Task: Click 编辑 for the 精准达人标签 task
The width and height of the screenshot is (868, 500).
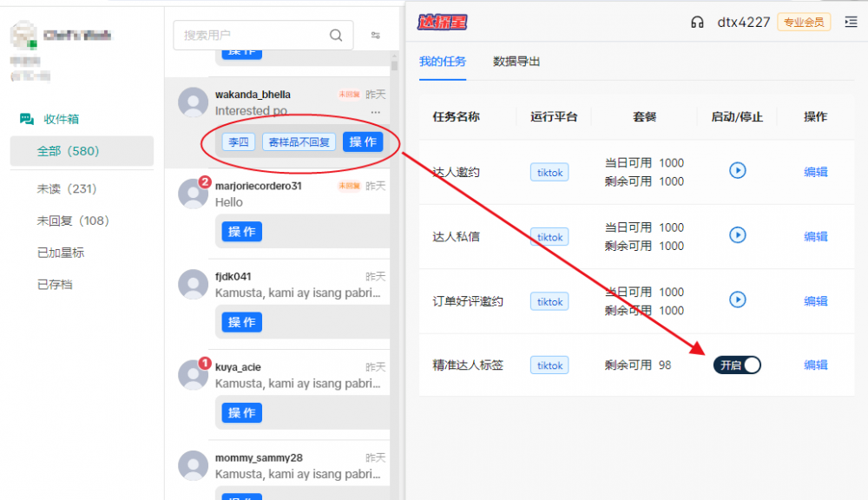Action: [x=815, y=365]
